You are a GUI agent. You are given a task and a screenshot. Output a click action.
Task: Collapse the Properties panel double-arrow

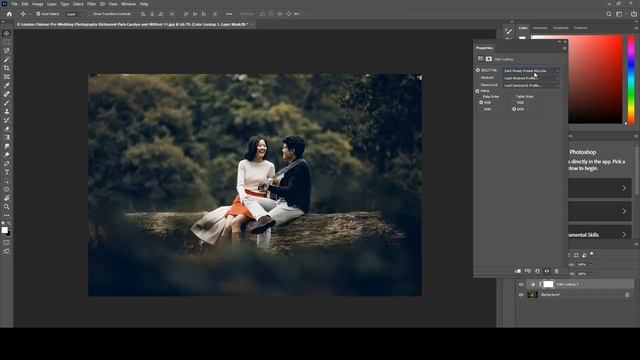[x=559, y=42]
